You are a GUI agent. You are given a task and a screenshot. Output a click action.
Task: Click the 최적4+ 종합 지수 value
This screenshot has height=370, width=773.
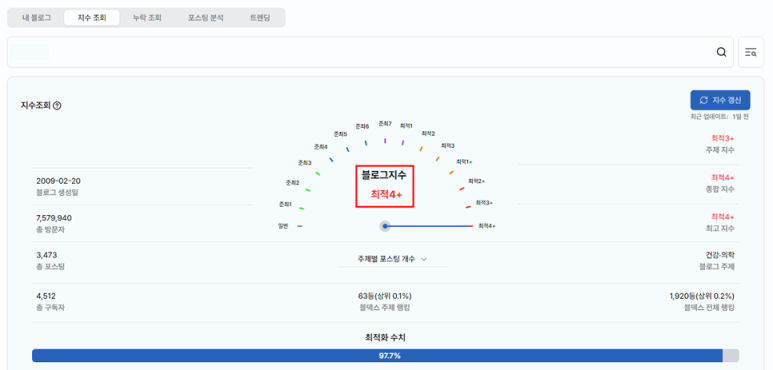pos(723,177)
